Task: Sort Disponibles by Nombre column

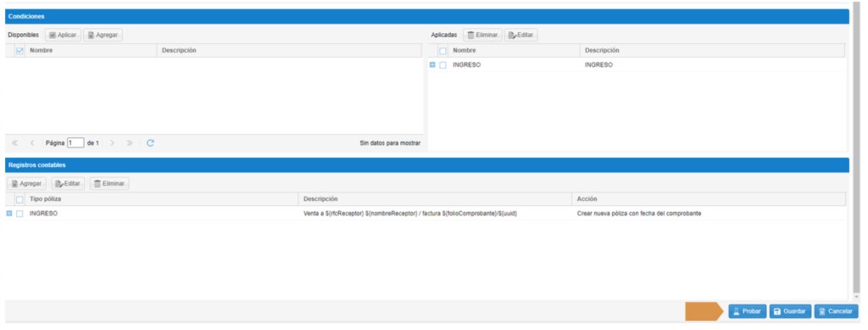Action: coord(92,51)
